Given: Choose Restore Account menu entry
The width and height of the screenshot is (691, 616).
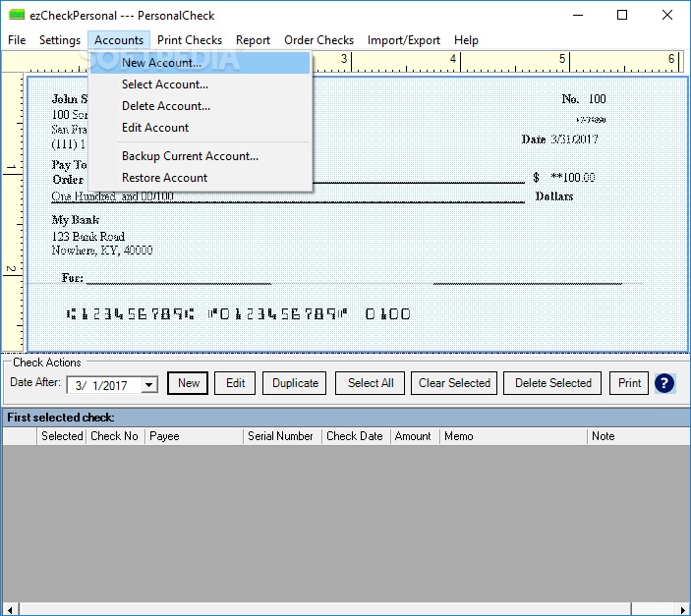Looking at the screenshot, I should [x=201, y=178].
